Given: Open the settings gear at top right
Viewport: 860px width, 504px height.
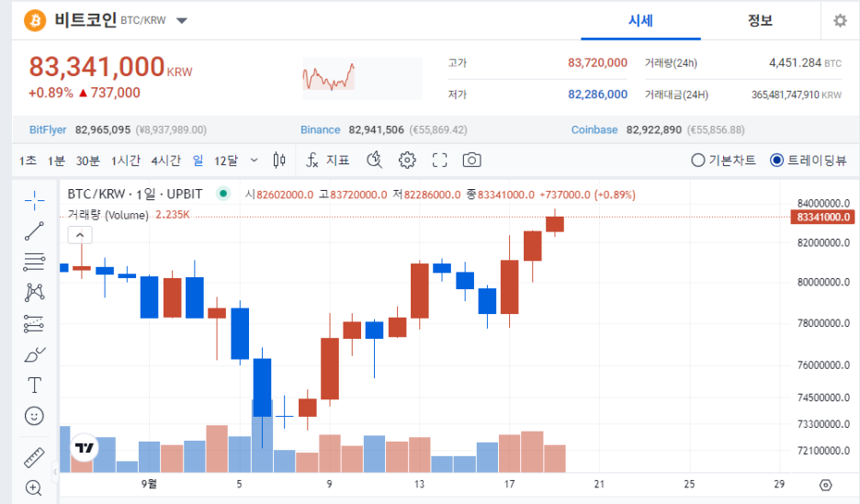Looking at the screenshot, I should pos(841,21).
